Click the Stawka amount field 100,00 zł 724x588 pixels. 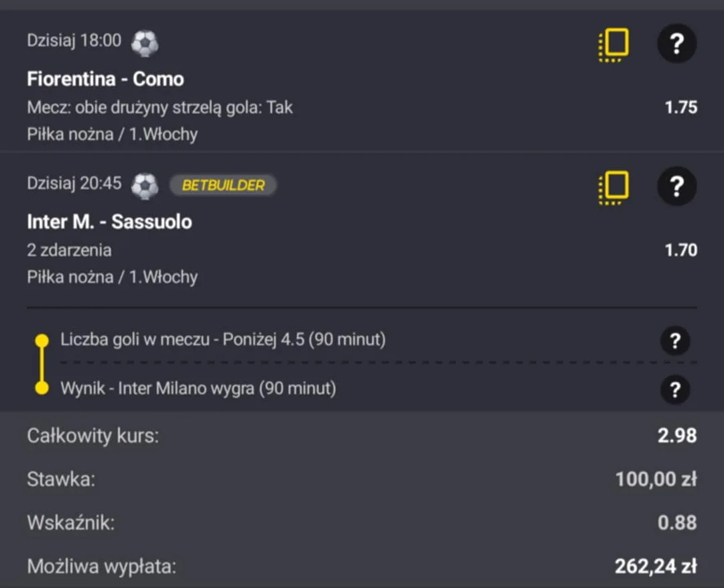pyautogui.click(x=656, y=479)
